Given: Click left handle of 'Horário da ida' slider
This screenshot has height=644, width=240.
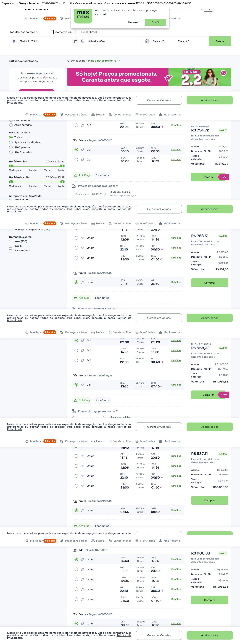Looking at the screenshot, I should click(x=11, y=166).
